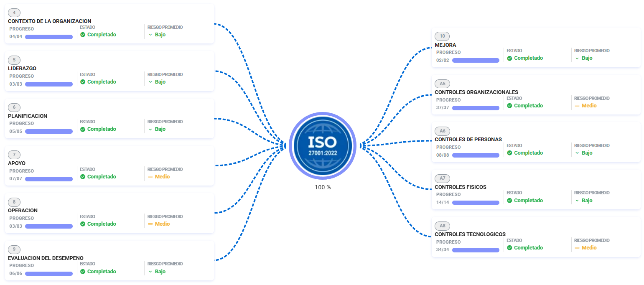The height and width of the screenshot is (285, 644).
Task: Click the 100 % label under the ISO logo
Action: 323,188
